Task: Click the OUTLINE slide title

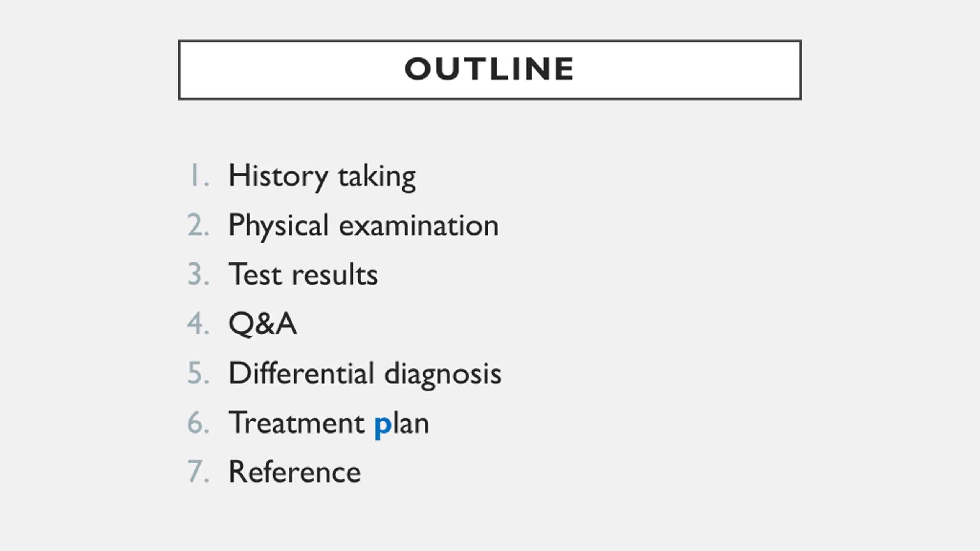Action: [x=489, y=69]
